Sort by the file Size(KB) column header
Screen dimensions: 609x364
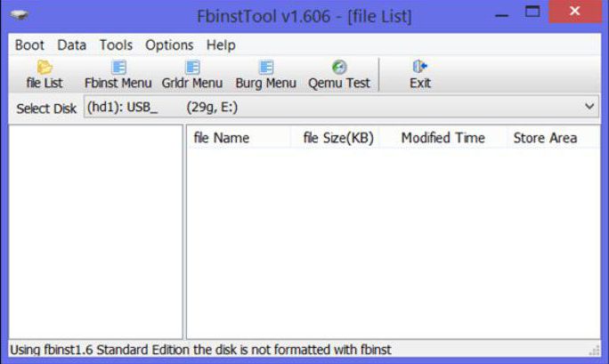coord(335,138)
